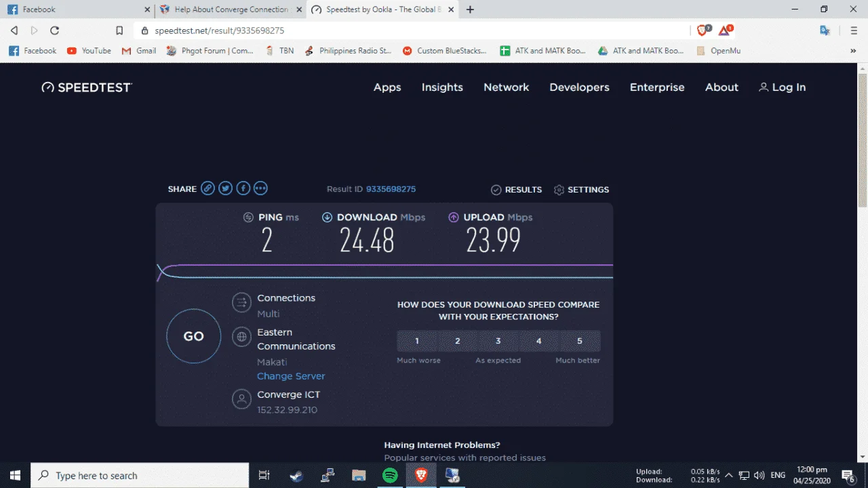Open the OpenMu bookmark folder
The height and width of the screenshot is (488, 868).
(717, 51)
